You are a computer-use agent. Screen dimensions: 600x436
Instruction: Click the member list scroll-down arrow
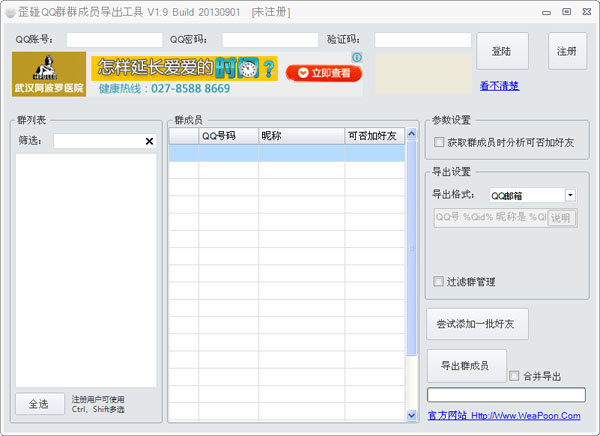click(x=411, y=415)
